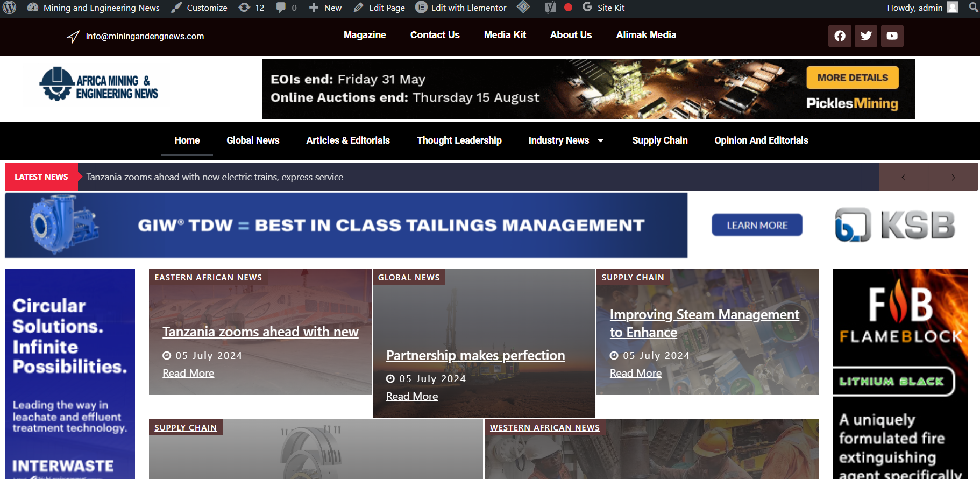Viewport: 980px width, 479px height.
Task: Go to Thought Leadership section
Action: pyautogui.click(x=459, y=140)
